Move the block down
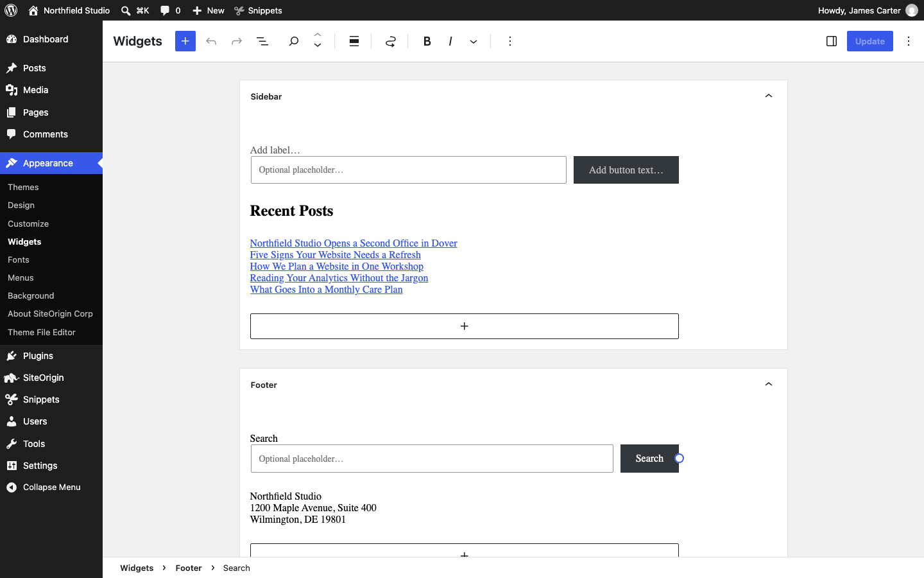The image size is (924, 578). click(318, 46)
